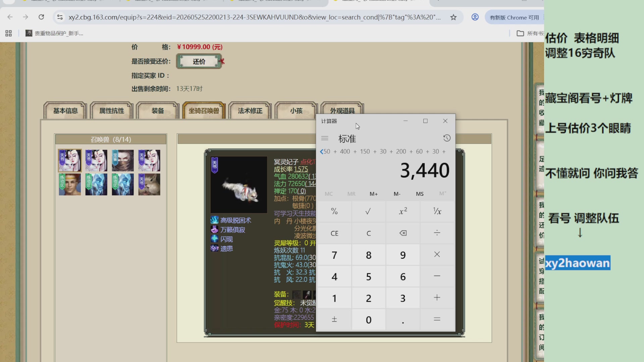Screen dimensions: 644x362
Task: Click the plus/minus sign toggle key
Action: coord(334,319)
